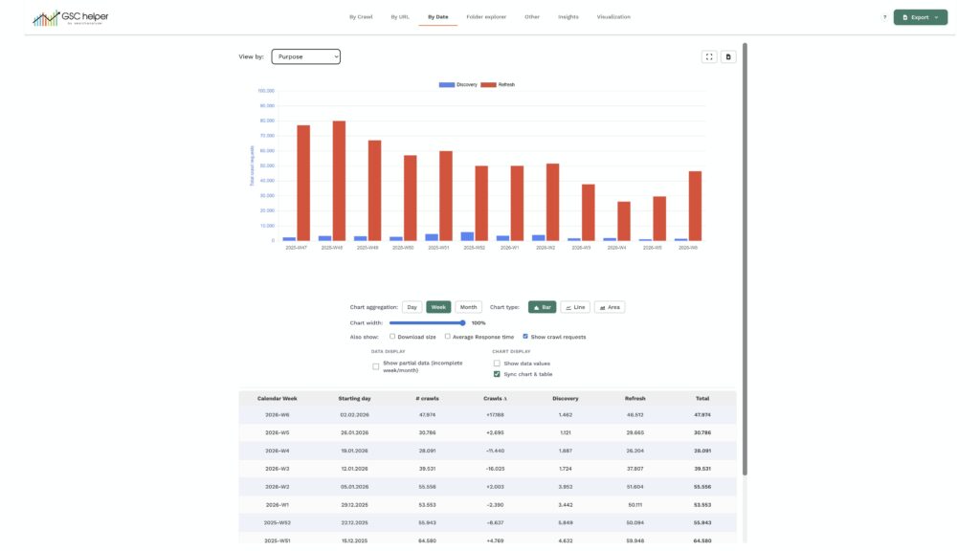Uncheck Sync chart & table
Image resolution: width=980 pixels, height=551 pixels.
coord(497,374)
